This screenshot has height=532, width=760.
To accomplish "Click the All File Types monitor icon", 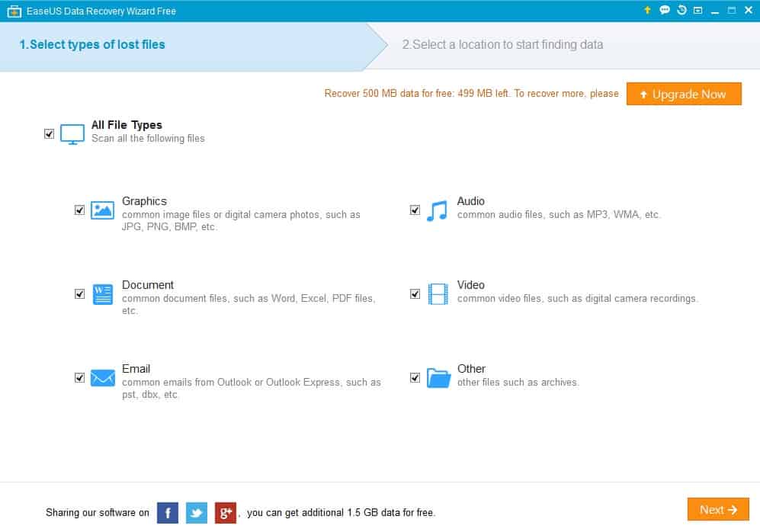I will [x=72, y=133].
